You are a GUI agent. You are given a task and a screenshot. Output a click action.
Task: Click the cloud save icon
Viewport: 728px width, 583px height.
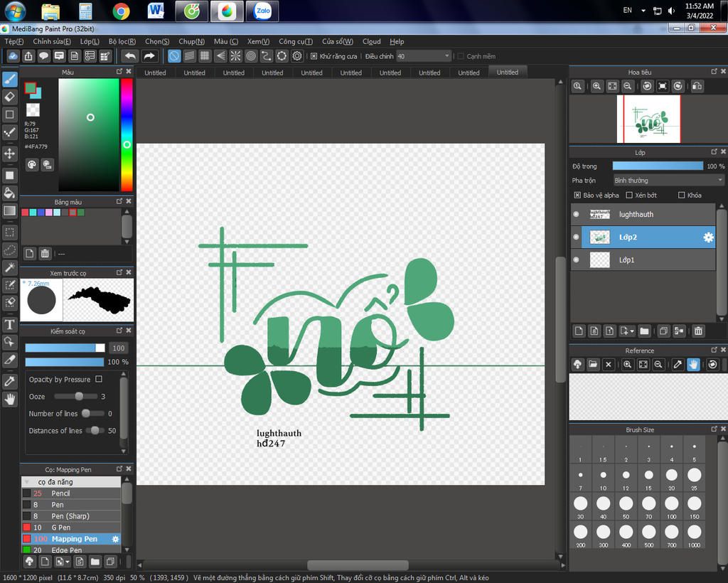click(13, 56)
